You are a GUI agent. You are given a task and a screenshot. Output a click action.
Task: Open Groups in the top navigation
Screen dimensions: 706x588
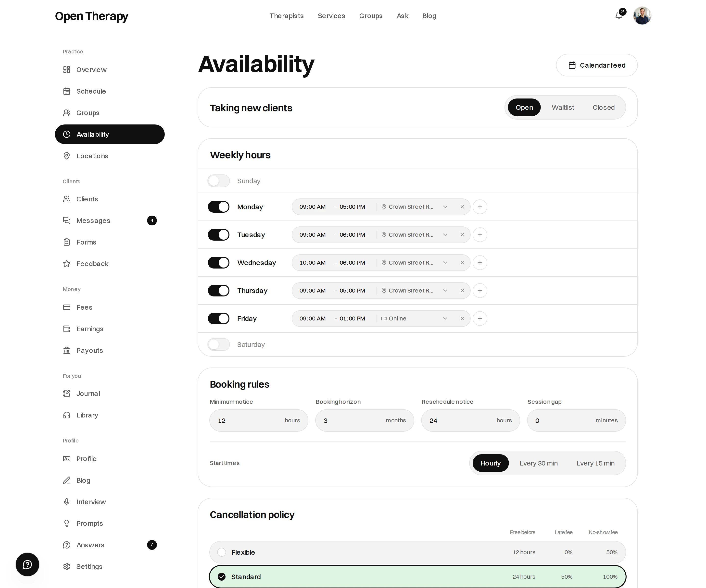tap(371, 16)
